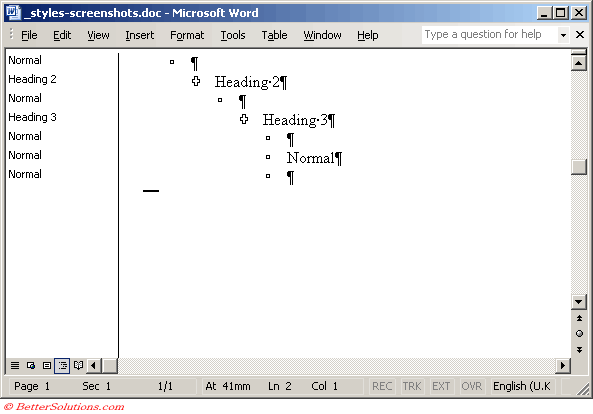
Task: Open the Table menu
Action: tap(274, 35)
